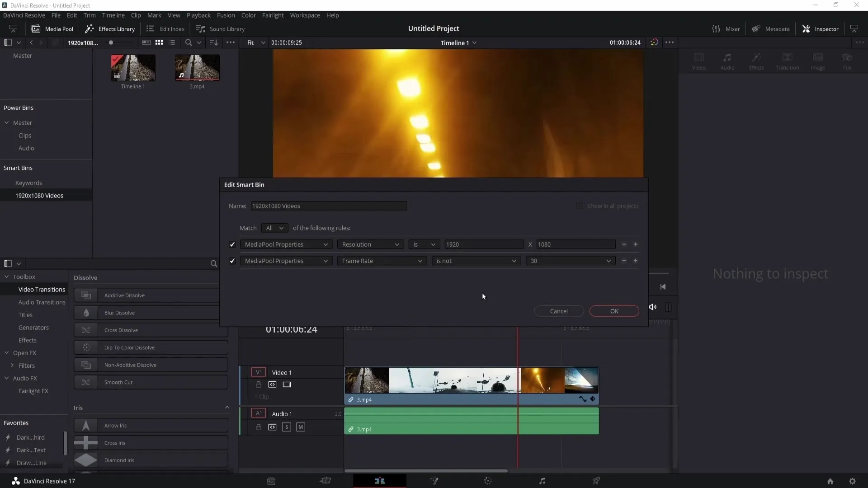Click the Cancel button to dismiss
This screenshot has width=868, height=488.
[x=559, y=310]
